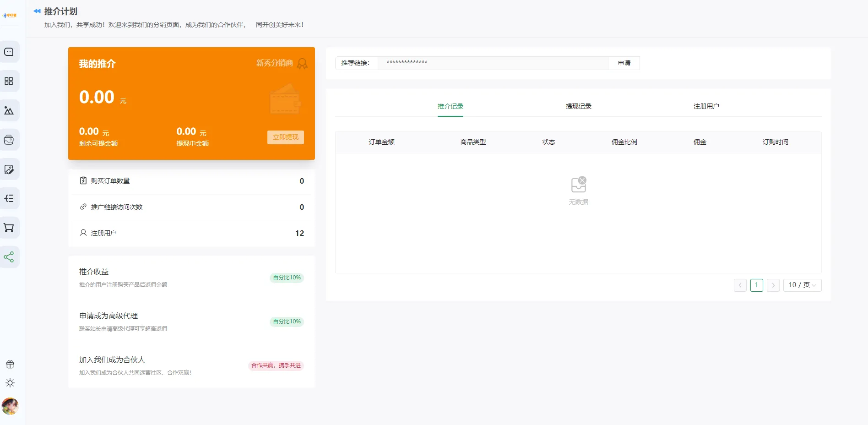Go to previous page arrow in pagination
The height and width of the screenshot is (425, 868).
tap(740, 285)
